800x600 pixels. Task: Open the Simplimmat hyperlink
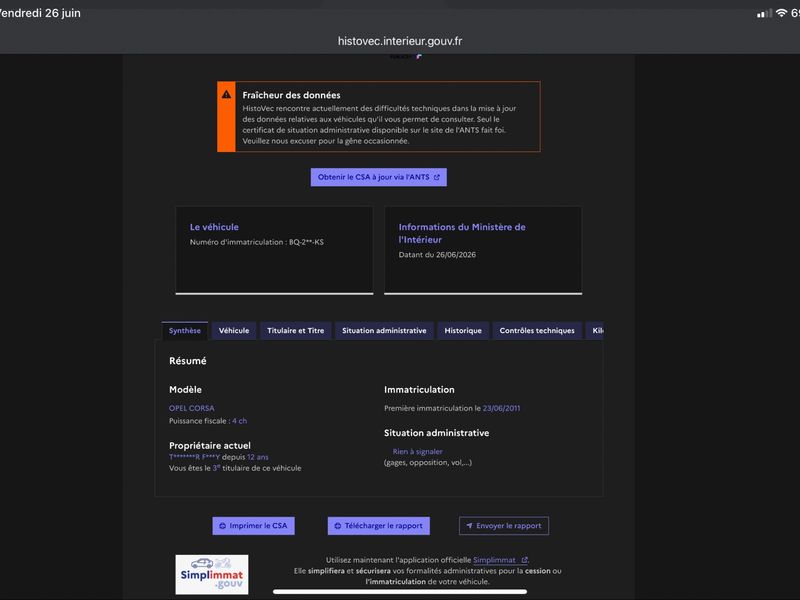click(494, 560)
